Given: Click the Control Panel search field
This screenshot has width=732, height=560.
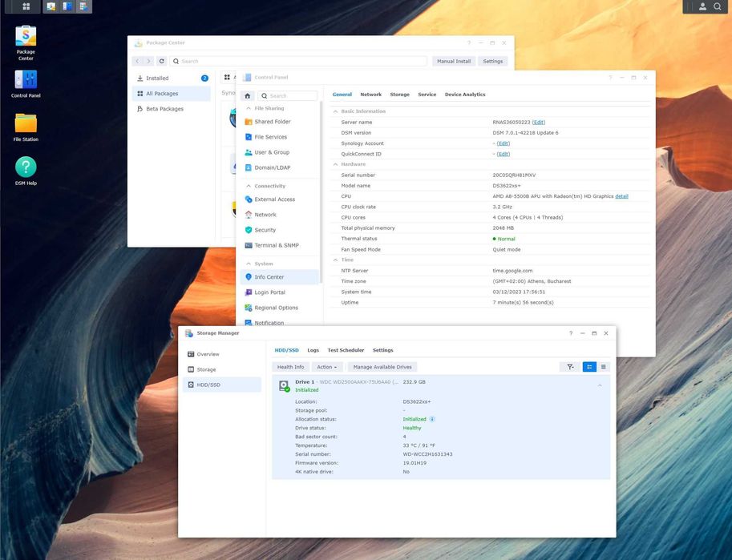Looking at the screenshot, I should tap(288, 95).
